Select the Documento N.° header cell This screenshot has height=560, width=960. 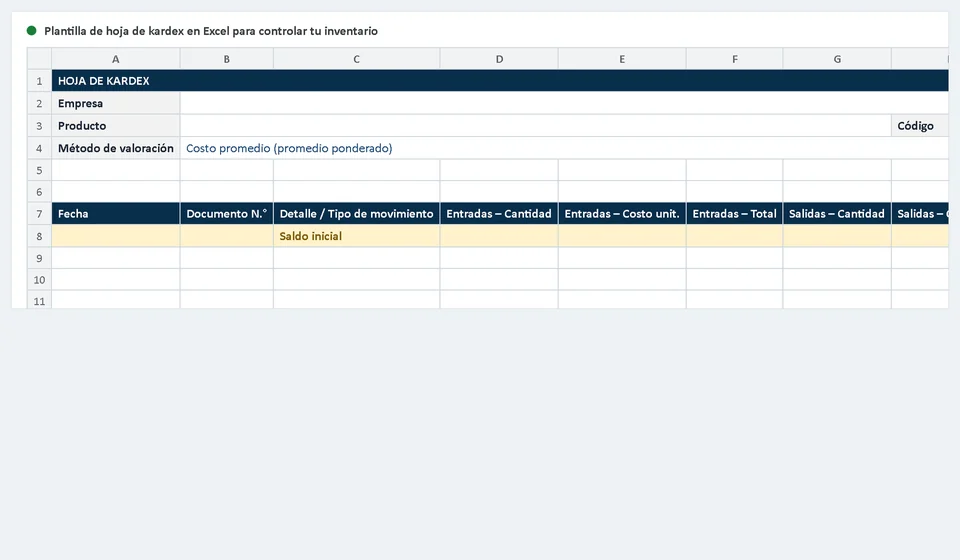coord(227,214)
